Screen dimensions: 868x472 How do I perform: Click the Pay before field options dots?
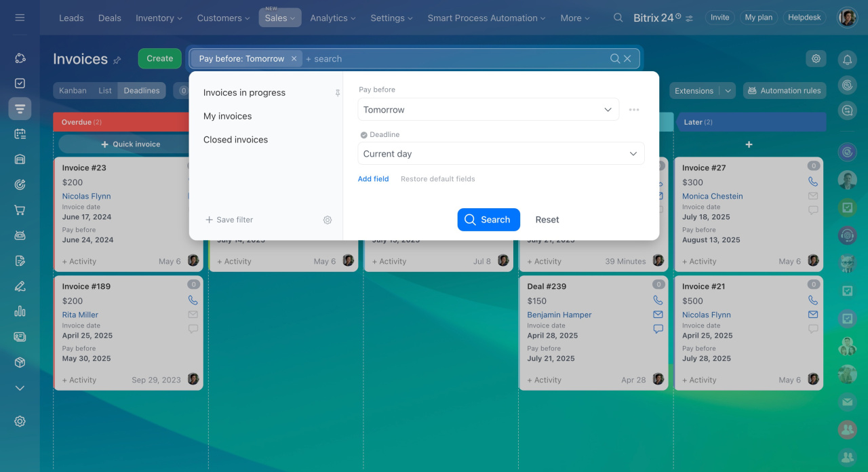[634, 110]
